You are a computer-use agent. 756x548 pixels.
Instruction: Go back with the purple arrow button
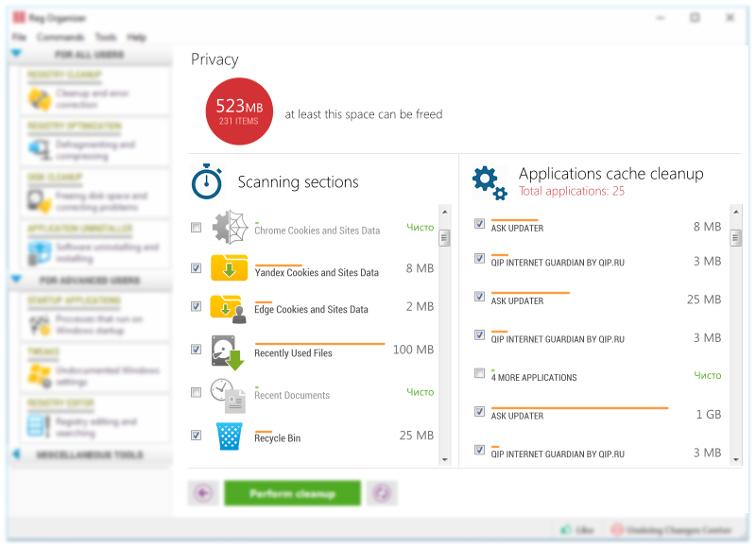pos(203,493)
